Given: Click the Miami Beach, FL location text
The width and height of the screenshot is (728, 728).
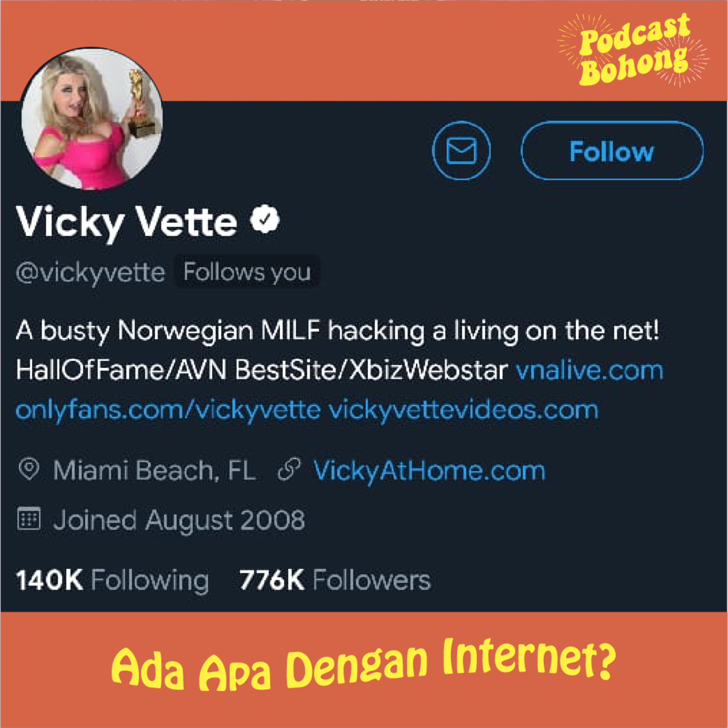Looking at the screenshot, I should coord(155,470).
